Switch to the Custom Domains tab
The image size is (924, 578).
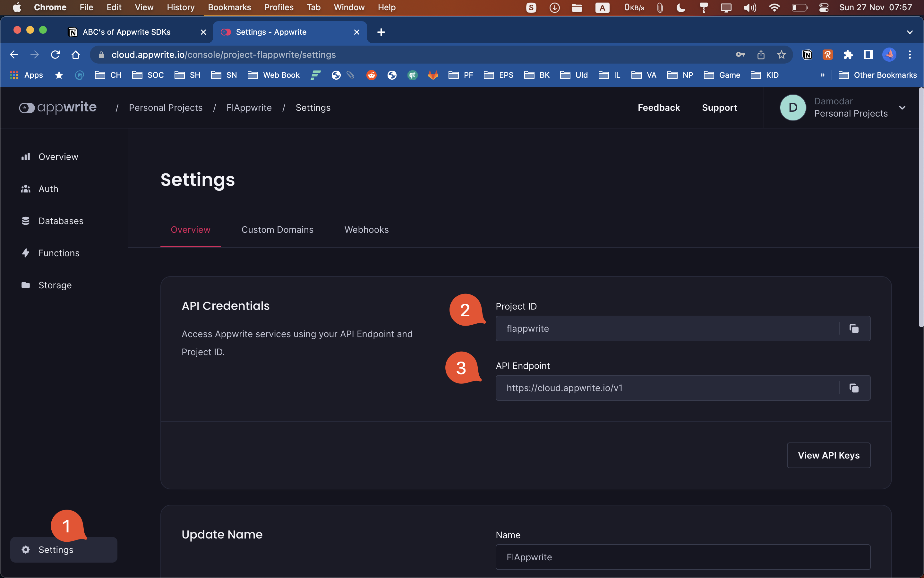(277, 230)
